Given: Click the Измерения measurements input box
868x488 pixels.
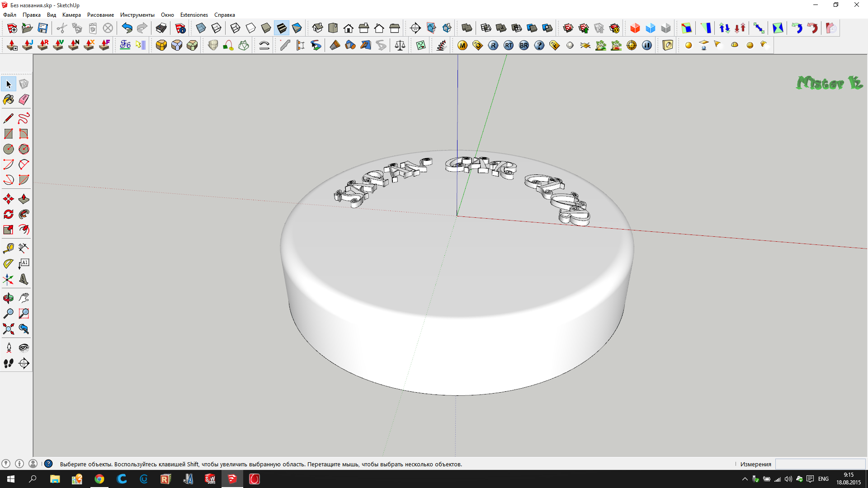Looking at the screenshot, I should [x=820, y=464].
